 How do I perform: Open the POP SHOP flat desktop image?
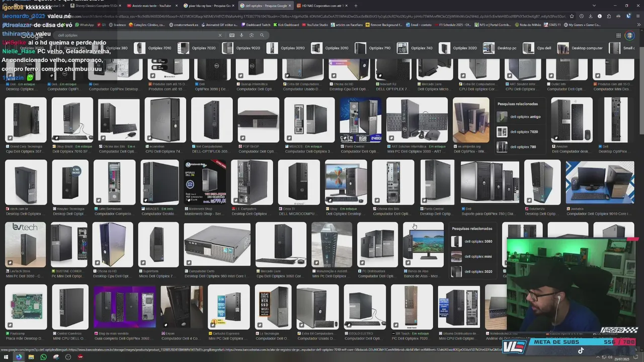[258, 120]
